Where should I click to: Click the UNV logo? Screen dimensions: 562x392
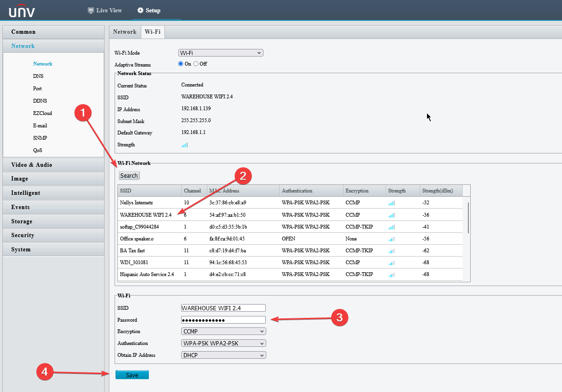pyautogui.click(x=22, y=11)
